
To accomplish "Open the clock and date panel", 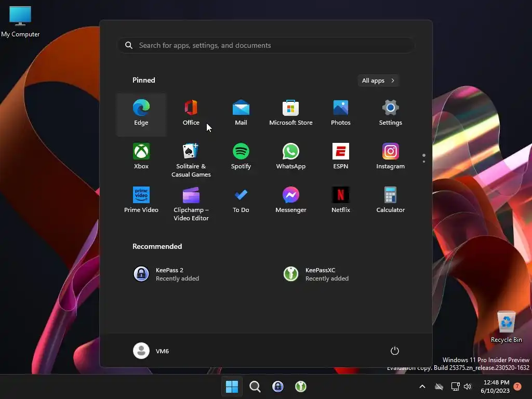I will [x=495, y=387].
